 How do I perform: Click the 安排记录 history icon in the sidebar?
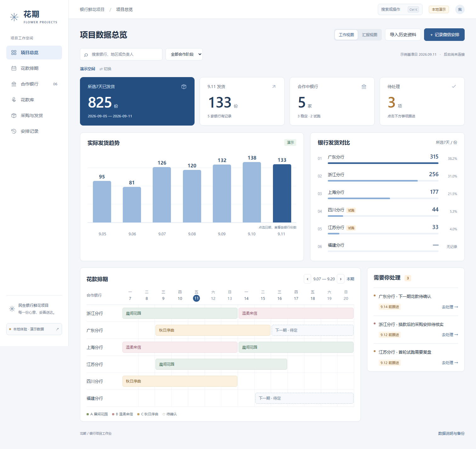coord(14,131)
